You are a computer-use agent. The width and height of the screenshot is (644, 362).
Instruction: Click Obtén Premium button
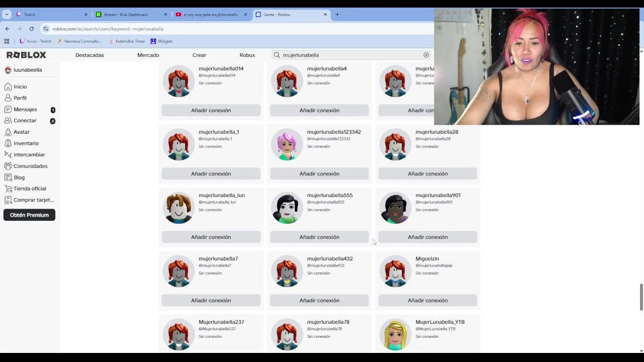tap(29, 215)
